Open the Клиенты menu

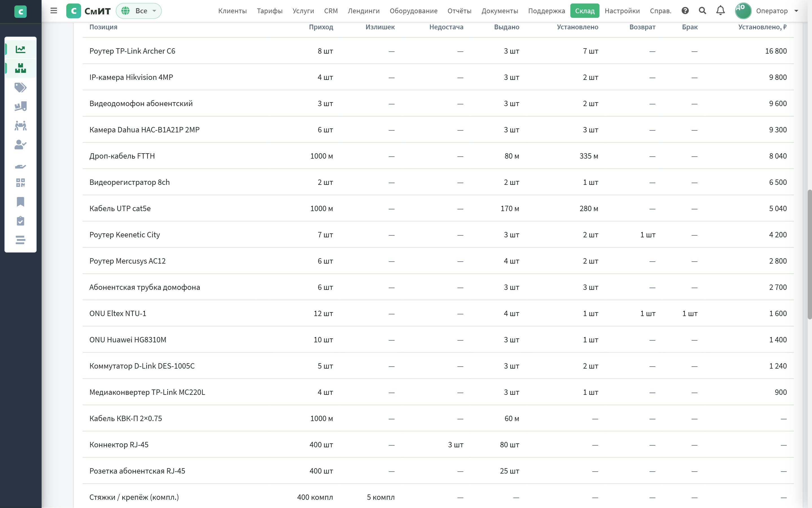pyautogui.click(x=233, y=11)
